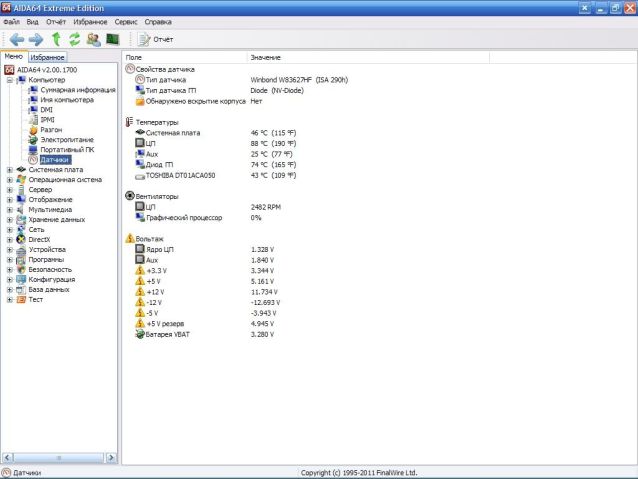Click the Вольтаж warning icon
Image resolution: width=638 pixels, height=479 pixels.
(130, 238)
